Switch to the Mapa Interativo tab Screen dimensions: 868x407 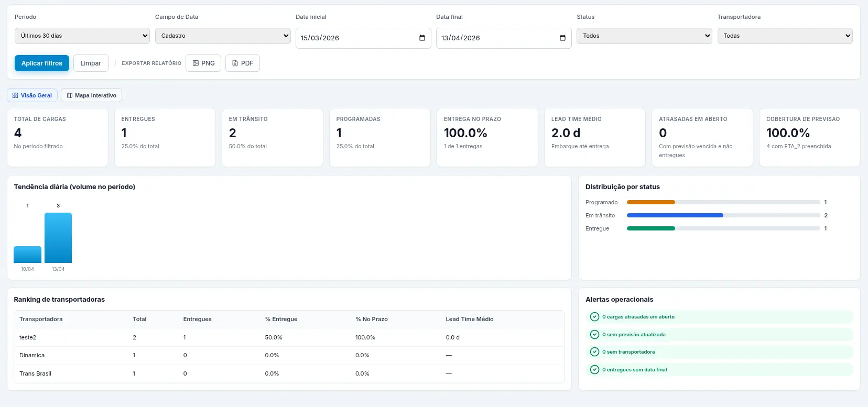(91, 95)
